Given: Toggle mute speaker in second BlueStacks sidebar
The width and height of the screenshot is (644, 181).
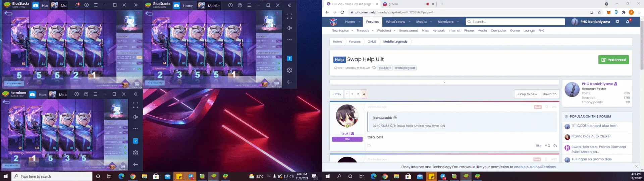Looking at the screenshot, I should click(289, 28).
